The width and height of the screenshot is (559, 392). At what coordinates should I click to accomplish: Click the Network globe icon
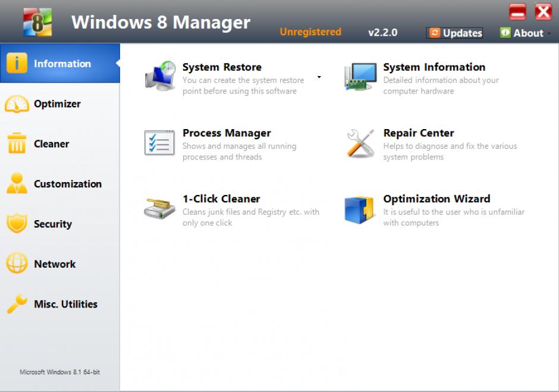point(17,264)
